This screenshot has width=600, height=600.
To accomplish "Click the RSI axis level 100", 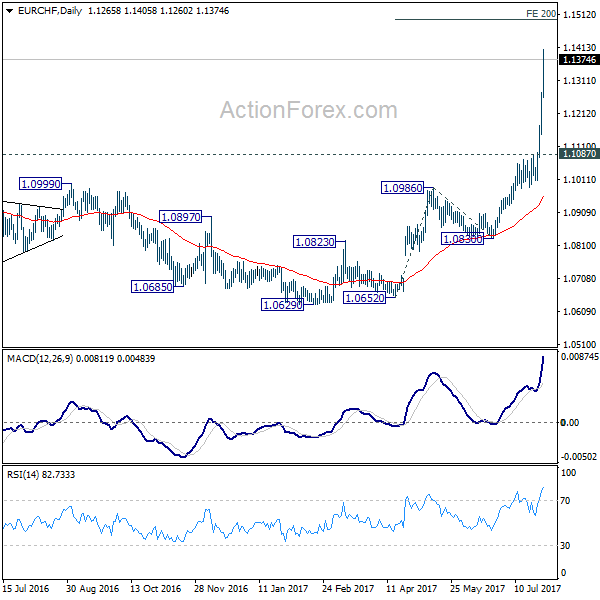I will pyautogui.click(x=568, y=473).
